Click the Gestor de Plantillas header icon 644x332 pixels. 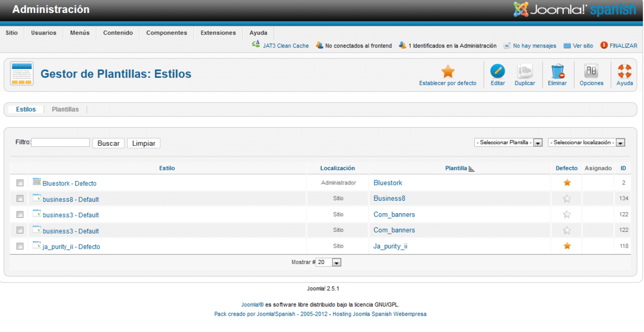point(22,74)
